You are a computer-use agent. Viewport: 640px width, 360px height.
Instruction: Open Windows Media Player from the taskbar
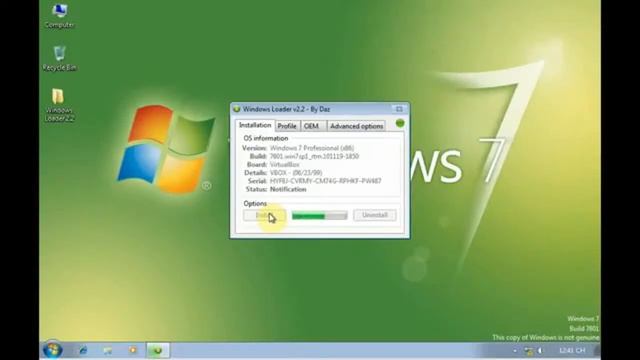pyautogui.click(x=133, y=350)
